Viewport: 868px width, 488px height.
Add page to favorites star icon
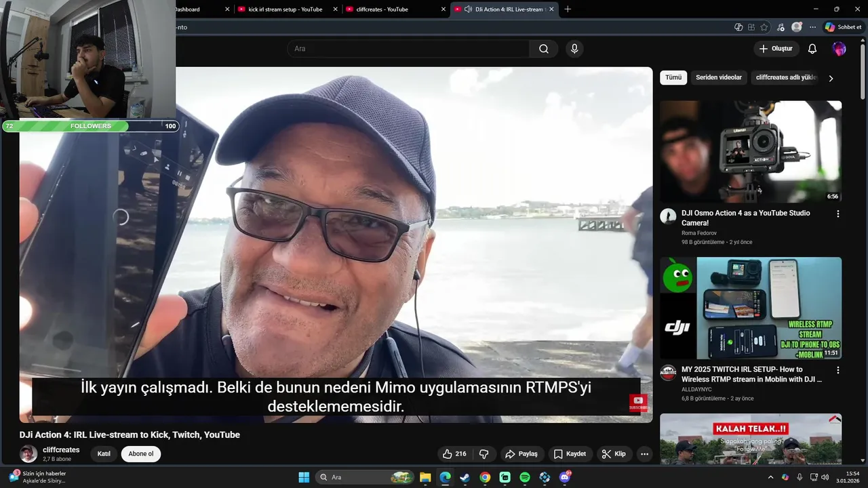pyautogui.click(x=764, y=27)
